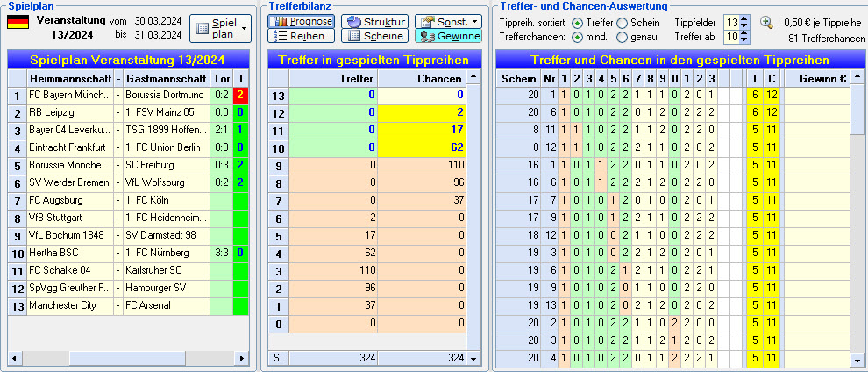Viewport: 868px width, 372px height.
Task: Click sum value 324 under Treffer
Action: (334, 358)
